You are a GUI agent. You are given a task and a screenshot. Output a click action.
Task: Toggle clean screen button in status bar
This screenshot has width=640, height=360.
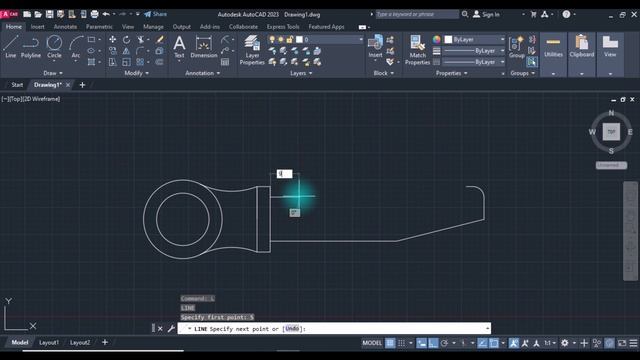(622, 343)
